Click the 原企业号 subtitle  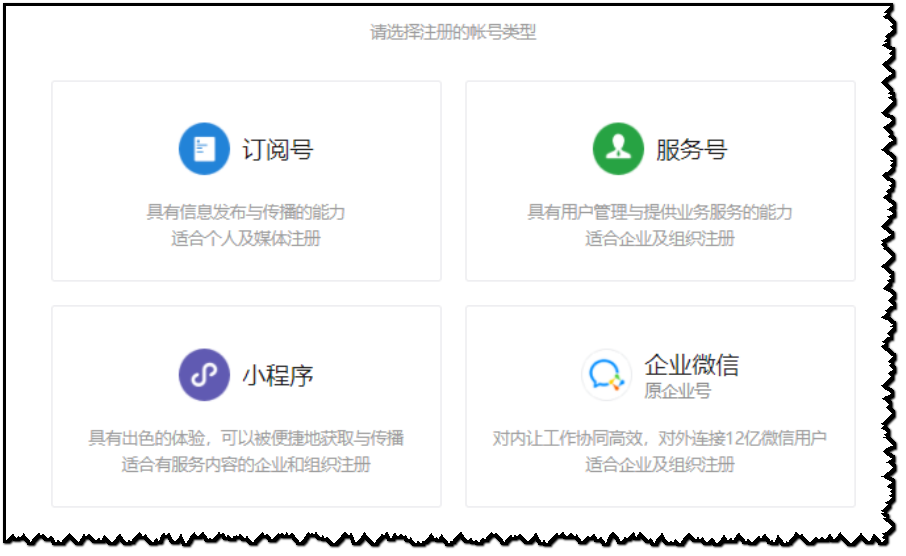click(678, 391)
